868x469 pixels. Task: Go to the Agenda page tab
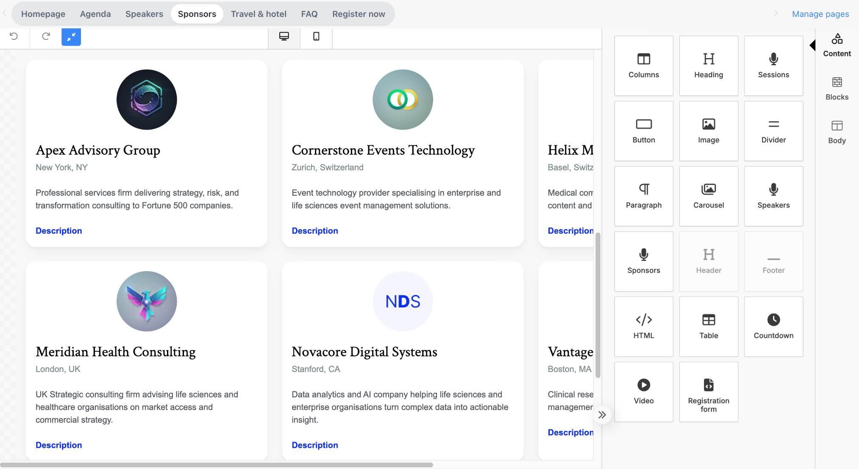[x=95, y=14]
